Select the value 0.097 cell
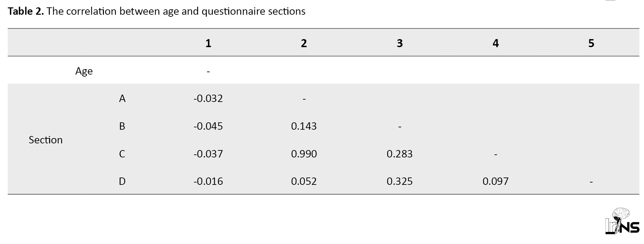This screenshot has height=244, width=644. click(496, 181)
